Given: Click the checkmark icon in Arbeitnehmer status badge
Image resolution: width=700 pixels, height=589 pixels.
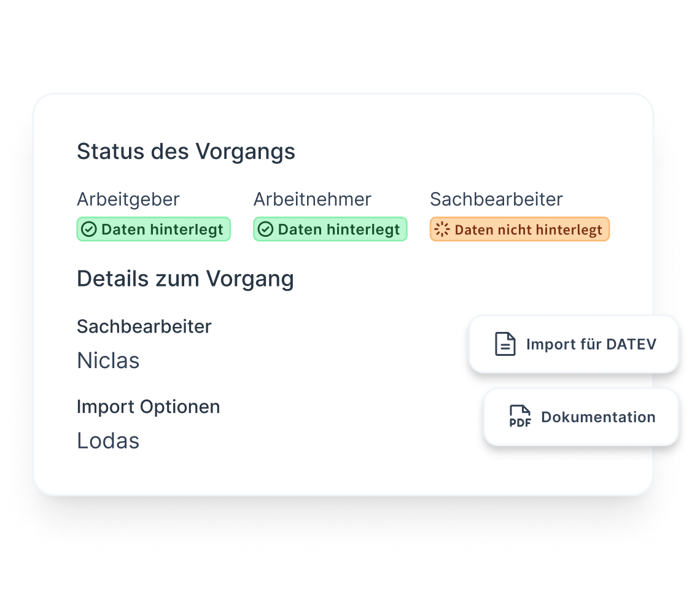Looking at the screenshot, I should (266, 229).
